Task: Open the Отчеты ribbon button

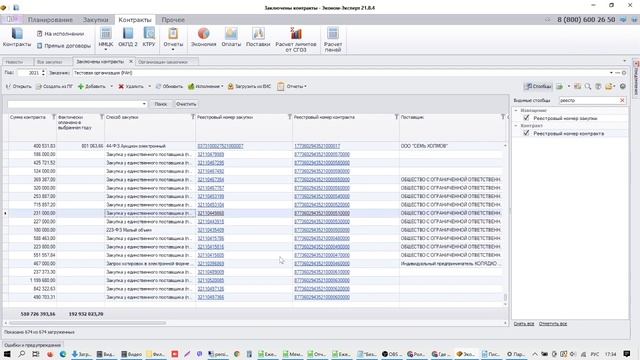Action: (x=173, y=38)
